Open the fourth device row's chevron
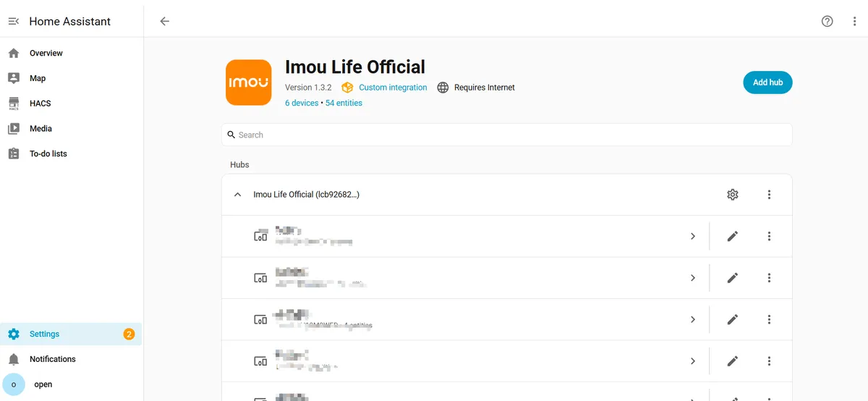This screenshot has height=401, width=868. click(693, 361)
